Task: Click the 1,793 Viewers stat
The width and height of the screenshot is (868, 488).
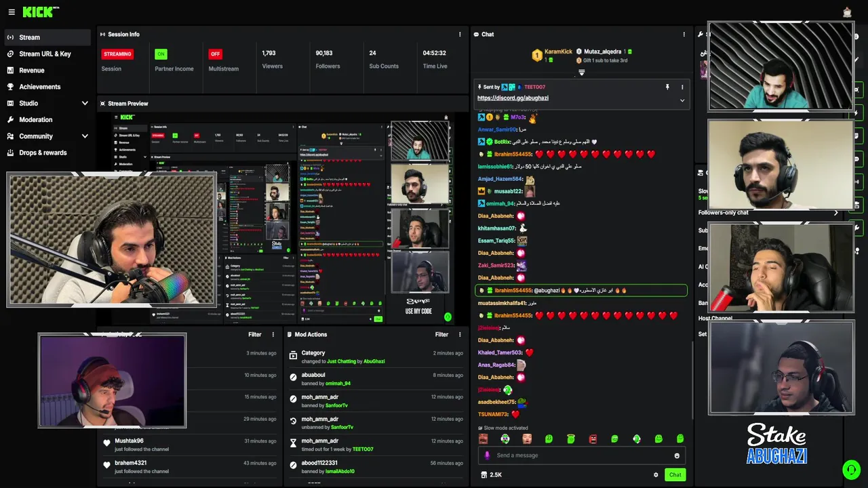Action: pyautogui.click(x=273, y=59)
